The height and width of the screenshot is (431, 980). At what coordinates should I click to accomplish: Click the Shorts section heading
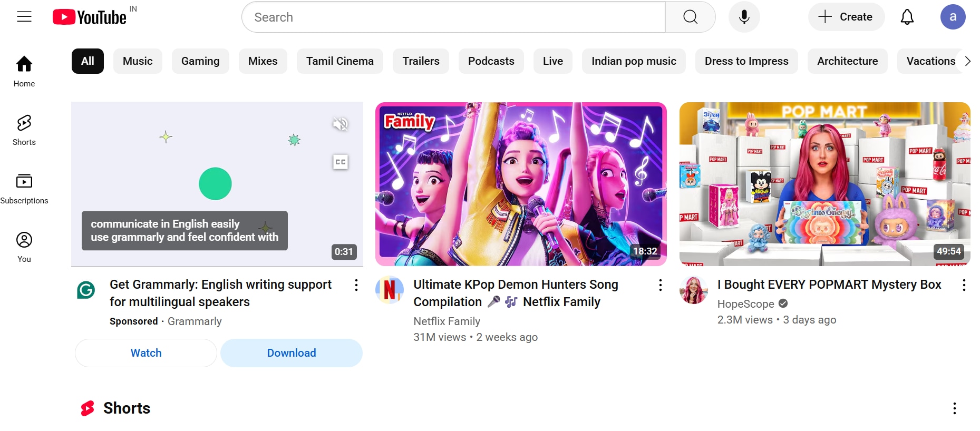[x=127, y=408]
